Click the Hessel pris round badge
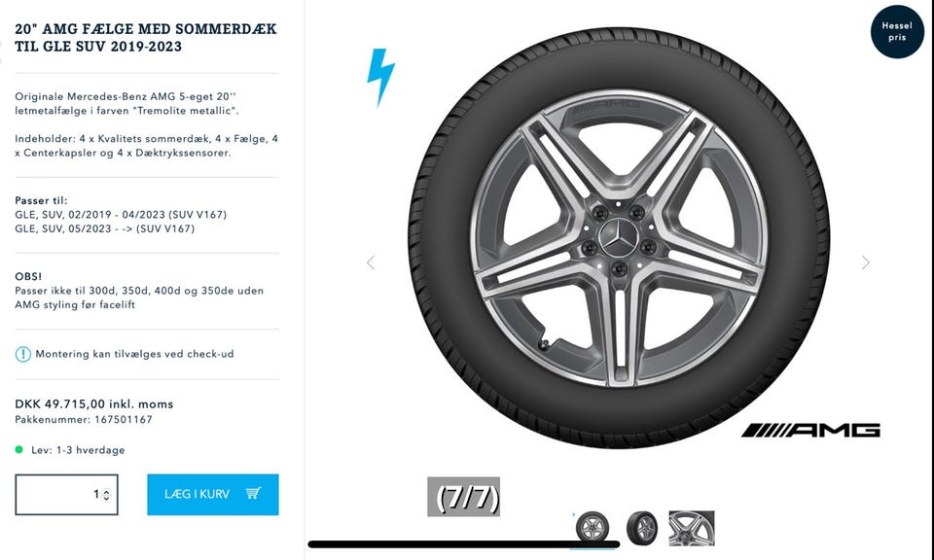The image size is (934, 560). pos(897,31)
